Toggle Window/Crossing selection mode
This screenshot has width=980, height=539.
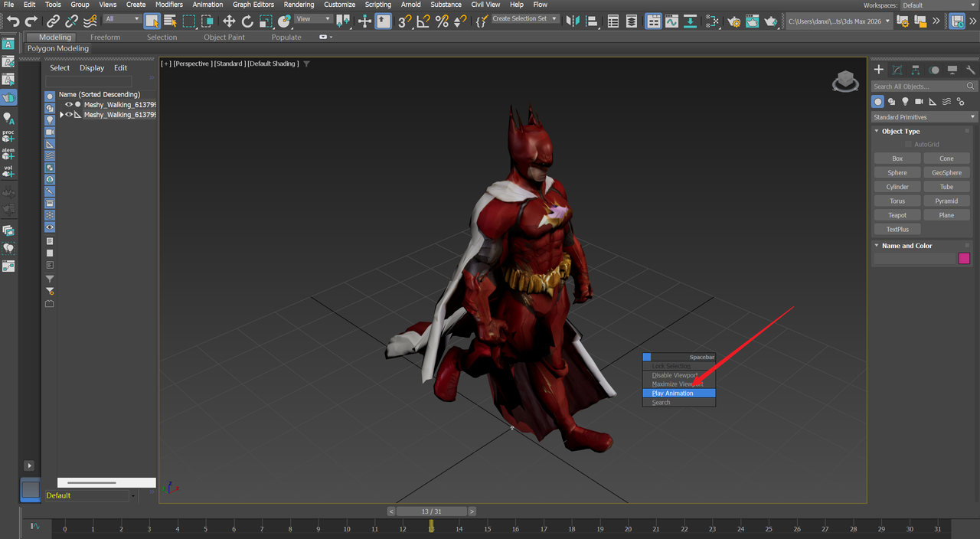click(x=207, y=21)
